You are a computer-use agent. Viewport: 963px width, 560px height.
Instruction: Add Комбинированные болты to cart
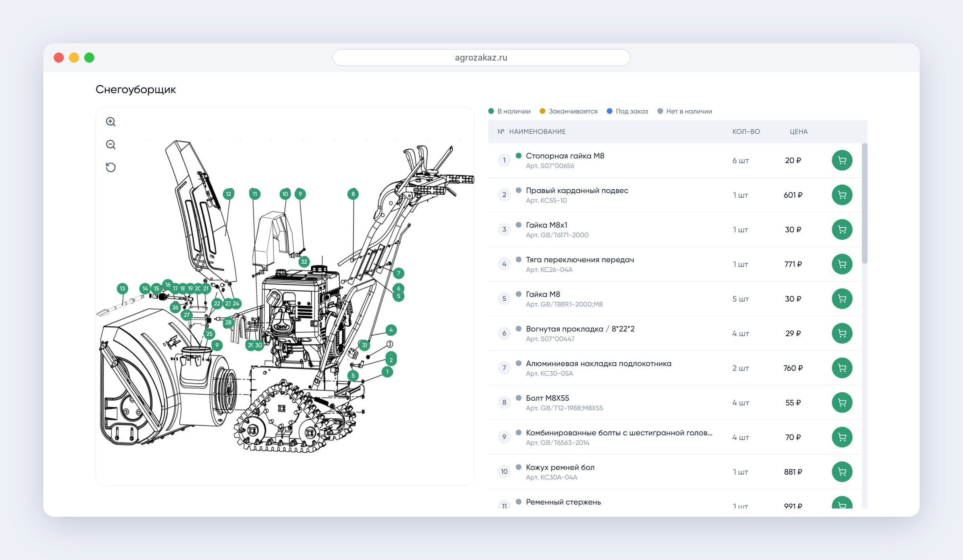[x=842, y=437]
